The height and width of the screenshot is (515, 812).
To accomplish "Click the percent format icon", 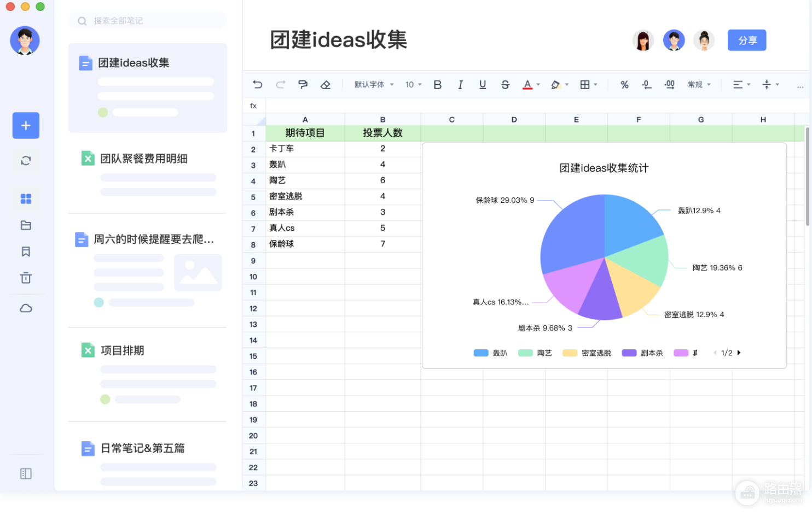I will point(624,85).
